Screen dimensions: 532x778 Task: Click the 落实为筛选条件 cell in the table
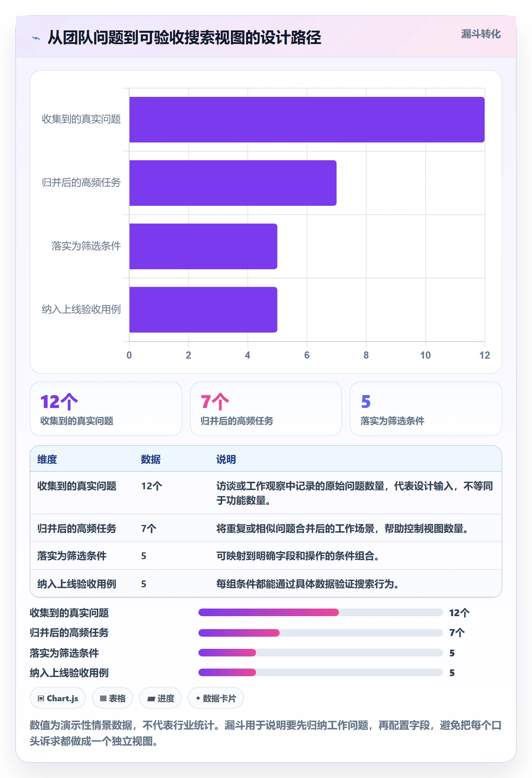(x=72, y=556)
